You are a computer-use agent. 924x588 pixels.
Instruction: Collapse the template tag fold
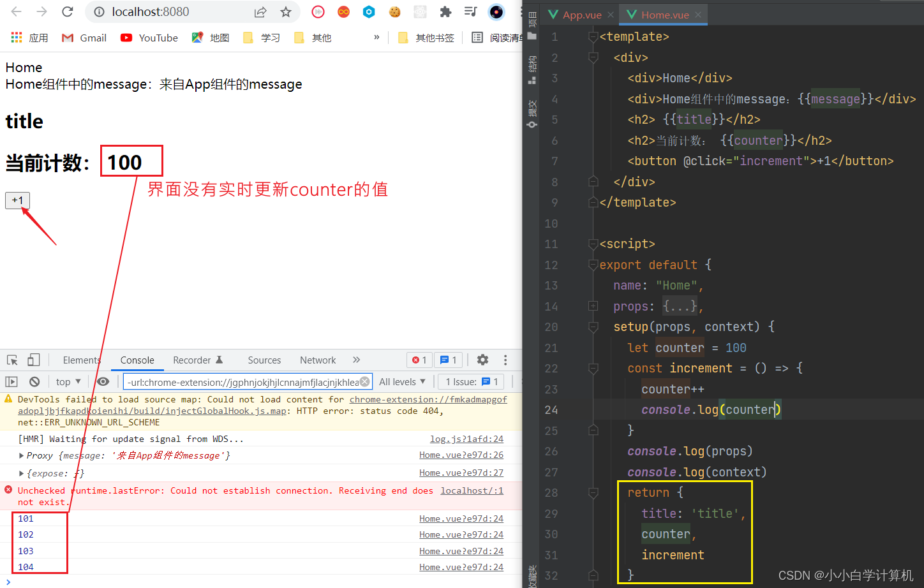(x=593, y=36)
